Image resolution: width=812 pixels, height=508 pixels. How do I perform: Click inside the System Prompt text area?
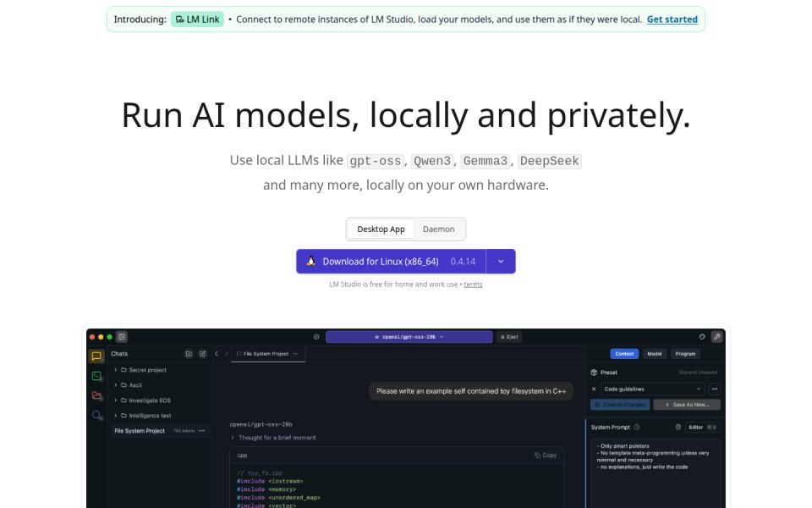coord(656,473)
